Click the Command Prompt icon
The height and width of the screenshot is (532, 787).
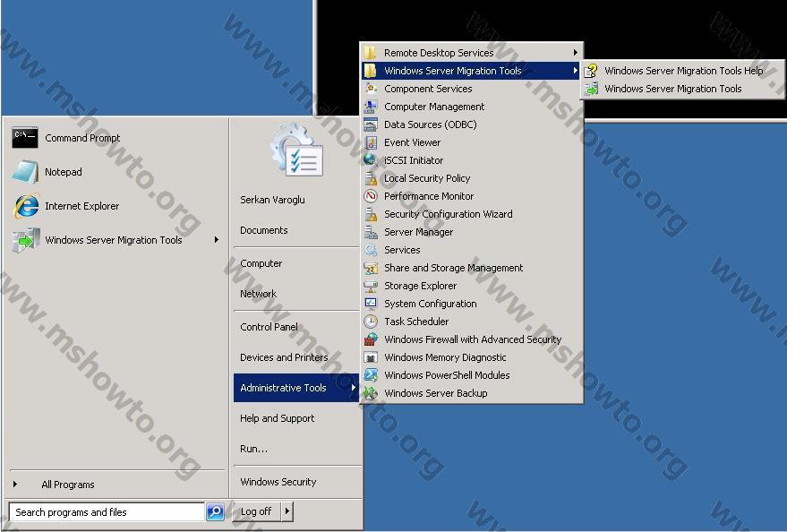pos(24,138)
